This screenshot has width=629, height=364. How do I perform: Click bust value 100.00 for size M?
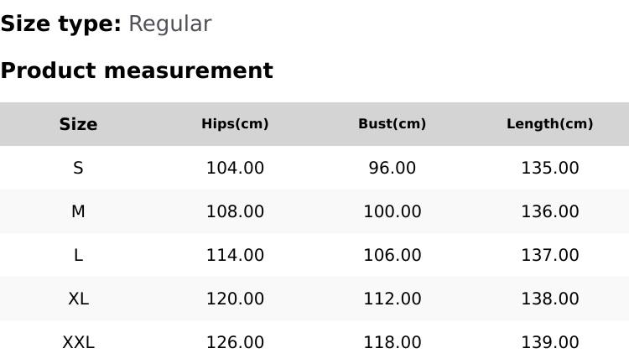pos(392,211)
